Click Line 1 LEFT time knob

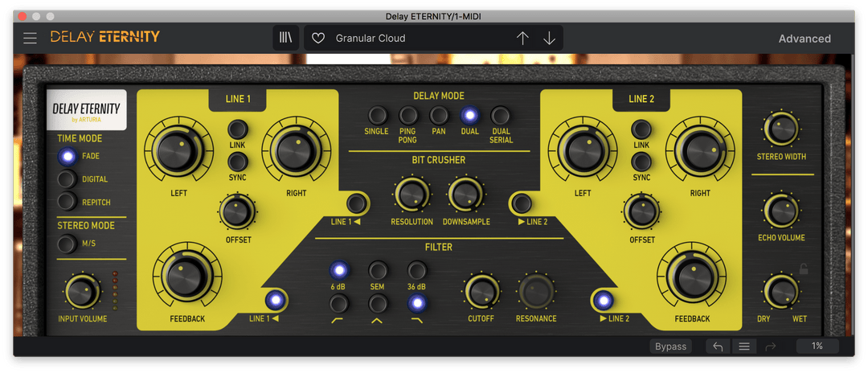(x=178, y=151)
